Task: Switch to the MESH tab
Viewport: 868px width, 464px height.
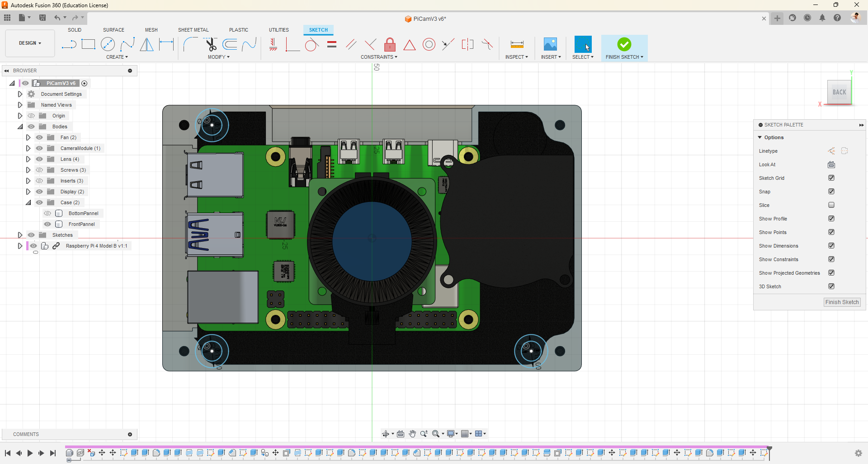Action: 151,30
